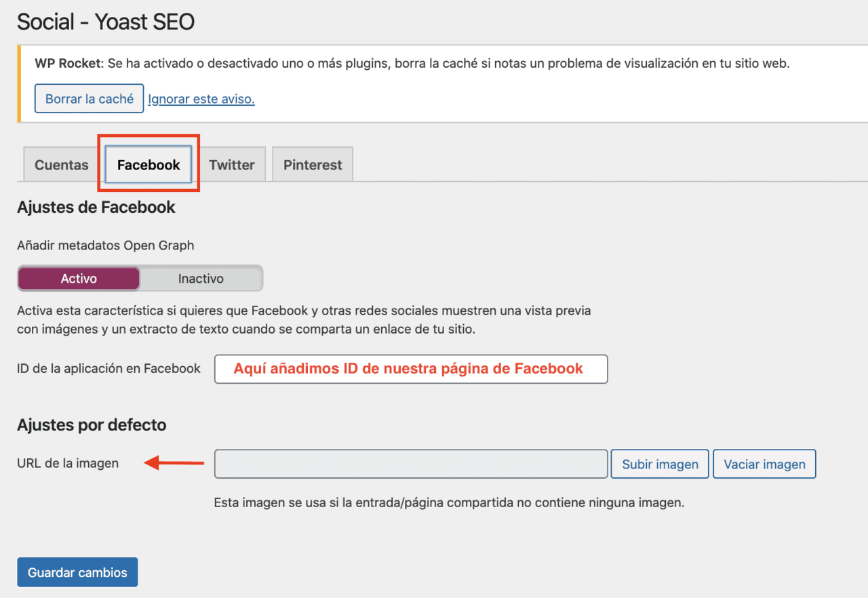This screenshot has width=868, height=598.
Task: Click the Ajustes por defecto heading
Action: (x=92, y=425)
